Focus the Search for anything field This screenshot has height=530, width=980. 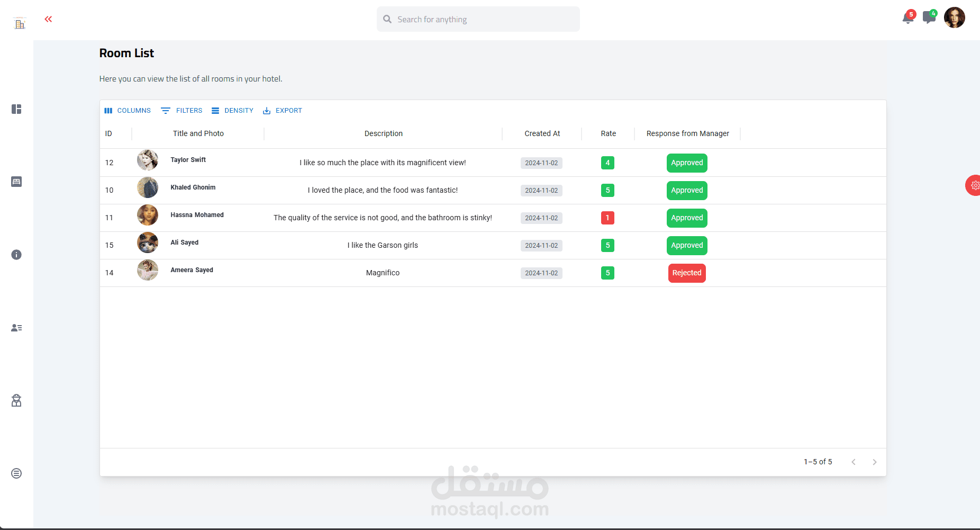[x=478, y=19]
